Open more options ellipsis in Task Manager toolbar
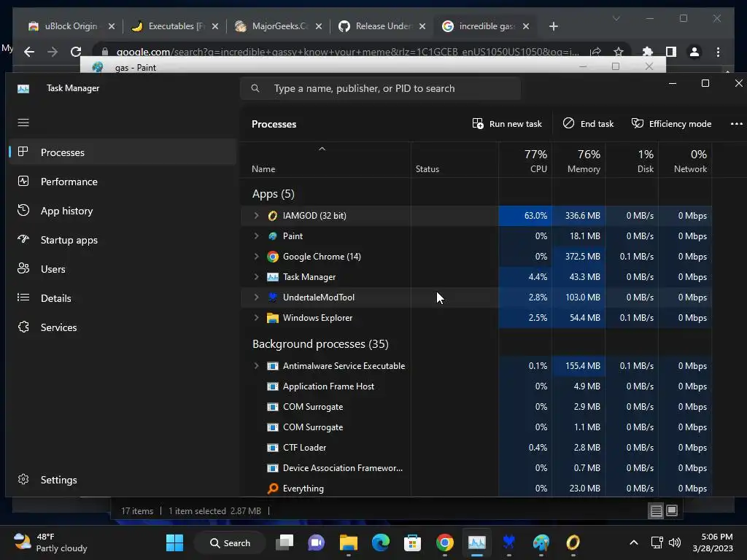Viewport: 747px width, 560px height. pos(736,124)
